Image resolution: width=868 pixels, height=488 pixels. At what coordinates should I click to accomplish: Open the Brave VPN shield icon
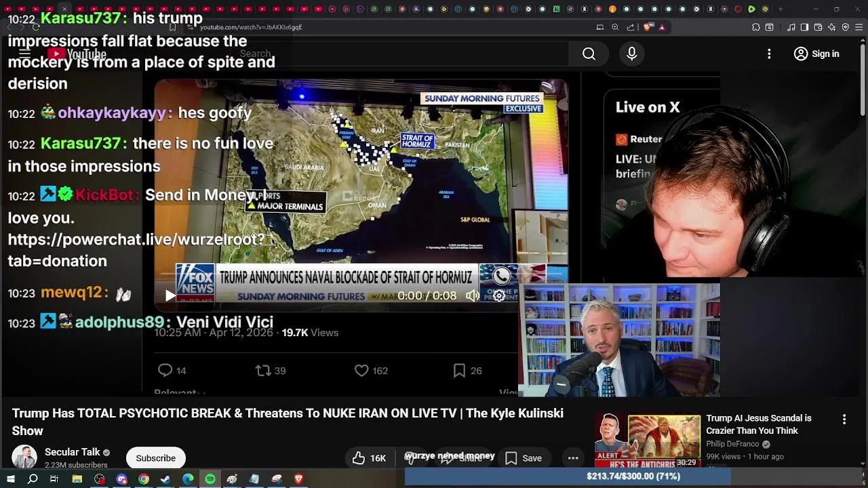pyautogui.click(x=846, y=27)
